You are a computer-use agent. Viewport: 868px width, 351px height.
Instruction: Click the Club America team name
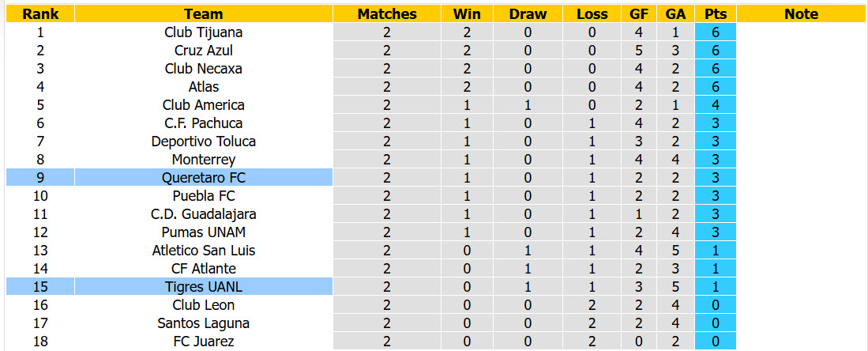[204, 105]
